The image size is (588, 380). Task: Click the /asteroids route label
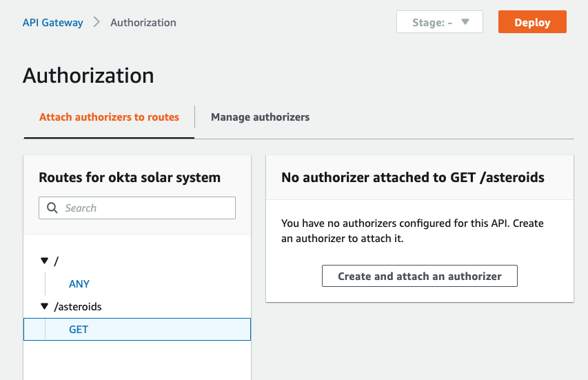click(x=78, y=307)
